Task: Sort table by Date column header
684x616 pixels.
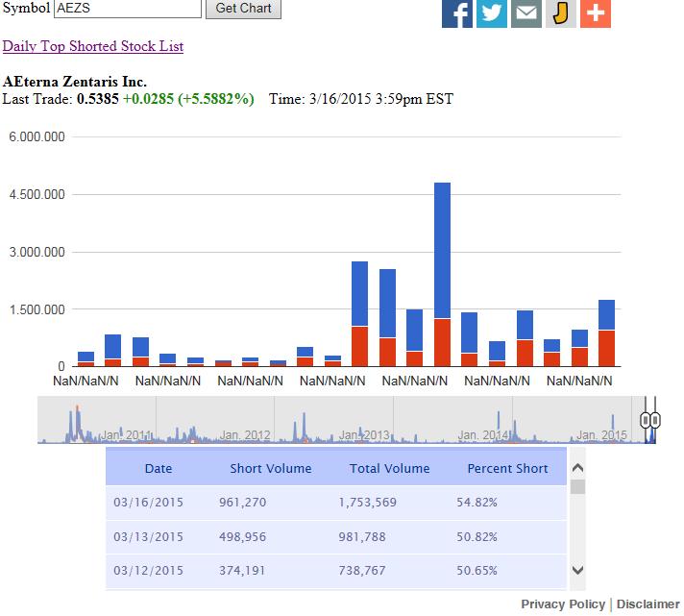Action: [x=159, y=469]
